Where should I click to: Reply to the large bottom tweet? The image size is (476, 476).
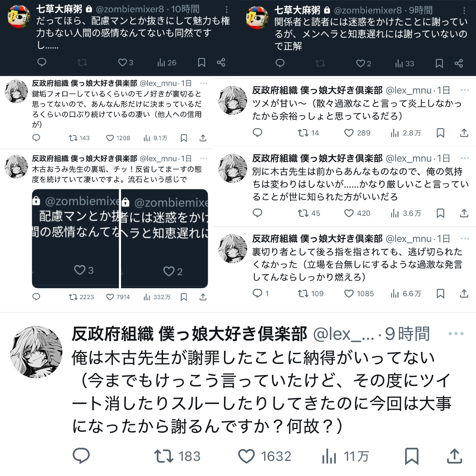[x=81, y=456]
